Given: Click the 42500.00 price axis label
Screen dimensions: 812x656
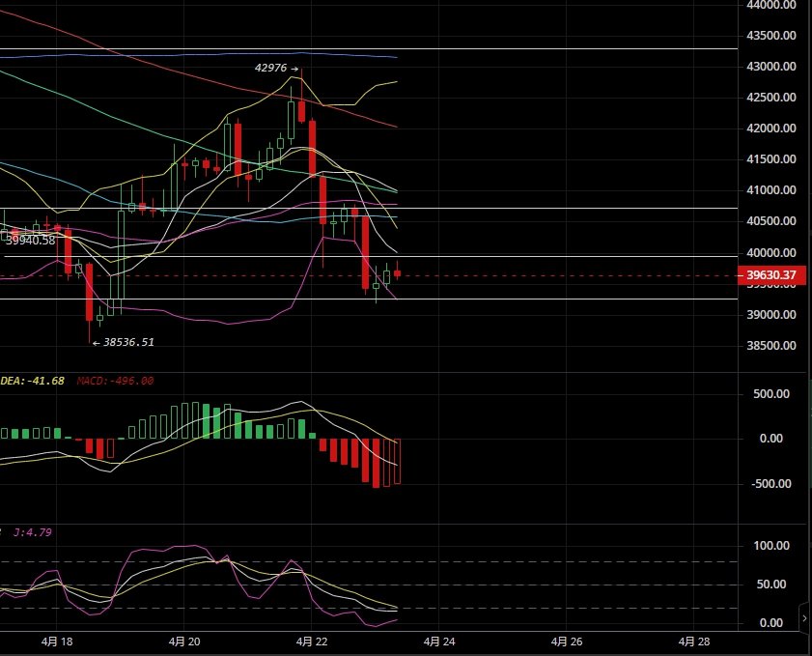Looking at the screenshot, I should (771, 98).
